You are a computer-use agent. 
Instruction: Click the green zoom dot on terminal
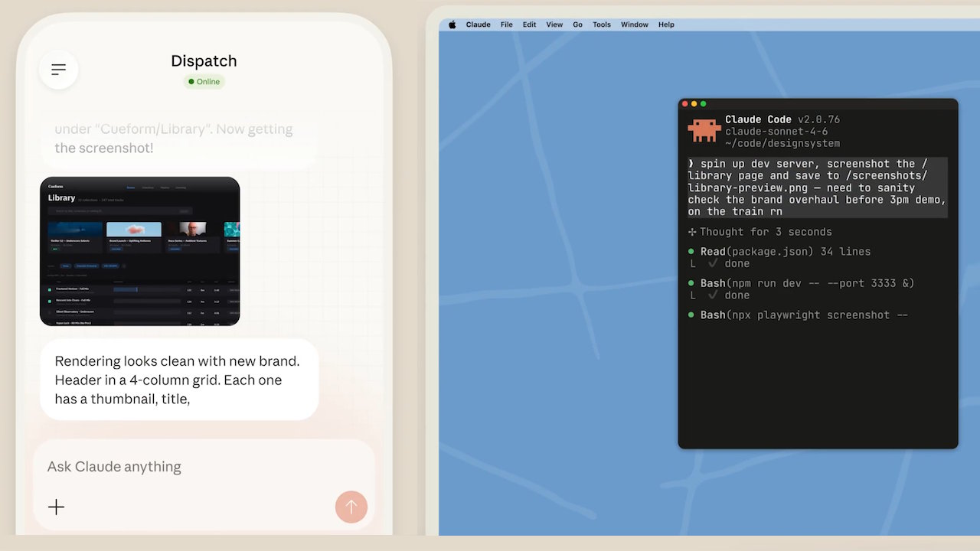704,104
